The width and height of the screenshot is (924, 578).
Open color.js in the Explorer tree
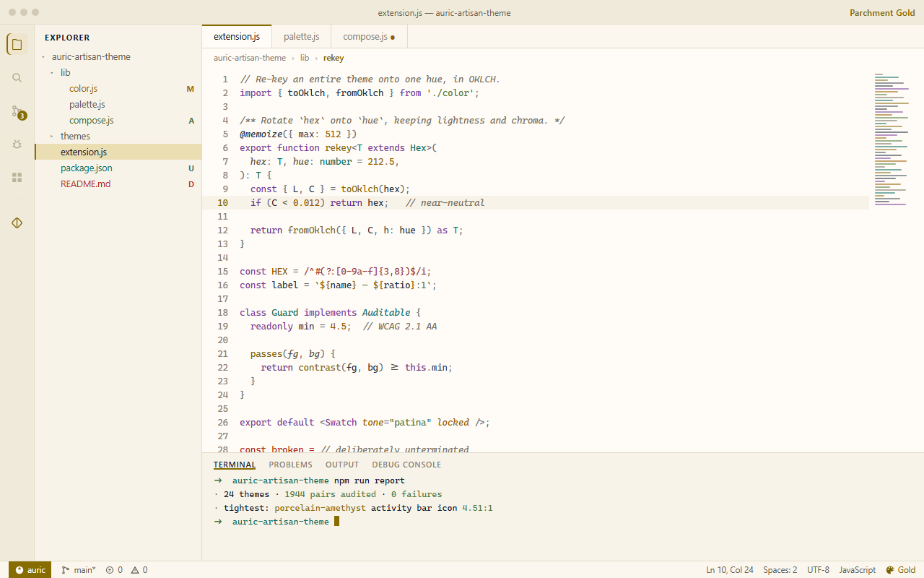118,88
